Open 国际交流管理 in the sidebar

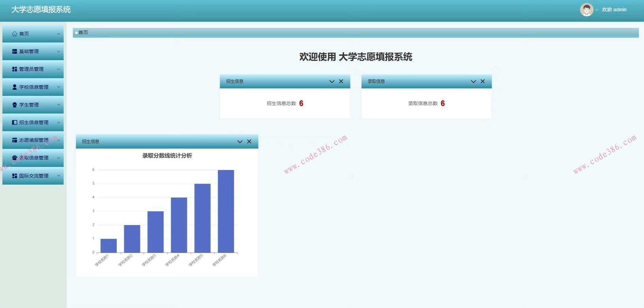point(33,176)
